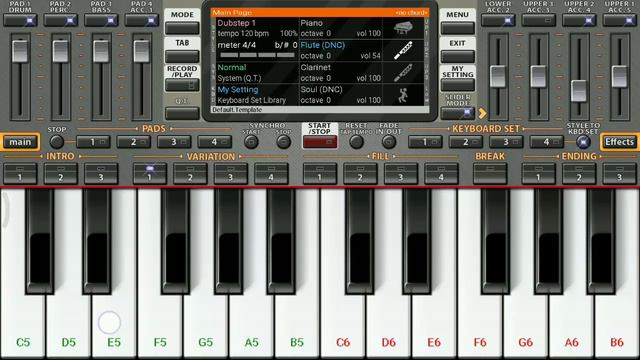This screenshot has height=360, width=640.
Task: Switch to the main tab
Action: click(20, 142)
